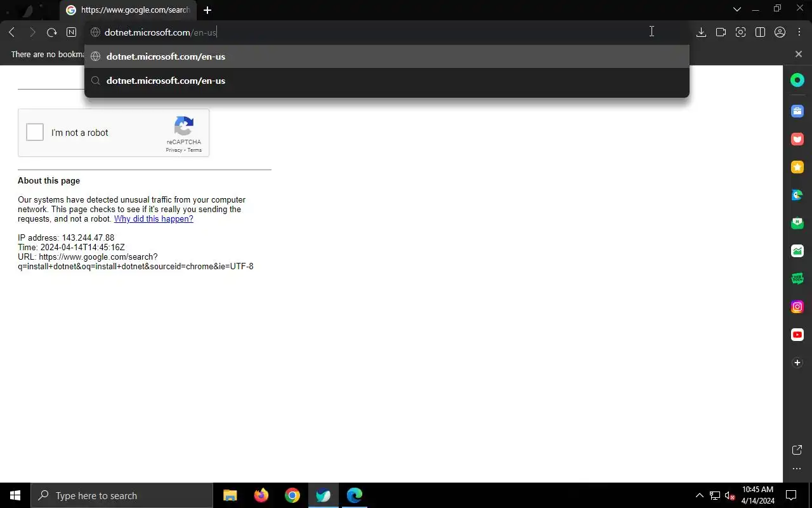Screen dimensions: 812x508
Task: Close the bookmarks bar notice
Action: (799, 54)
